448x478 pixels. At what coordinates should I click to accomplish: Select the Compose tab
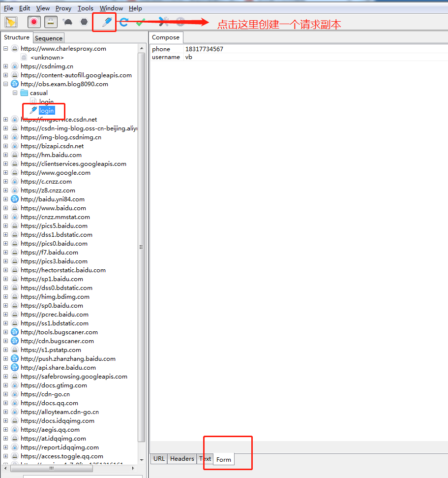pos(166,37)
